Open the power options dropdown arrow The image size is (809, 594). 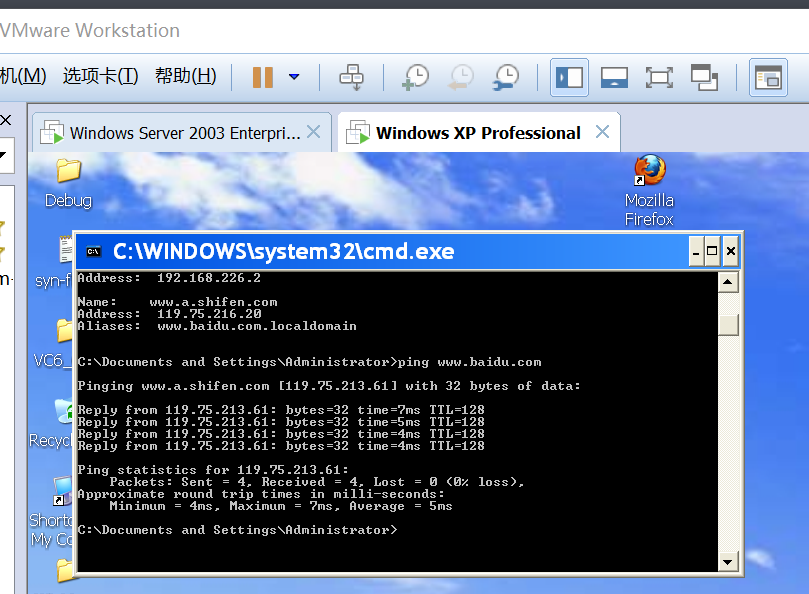point(294,77)
